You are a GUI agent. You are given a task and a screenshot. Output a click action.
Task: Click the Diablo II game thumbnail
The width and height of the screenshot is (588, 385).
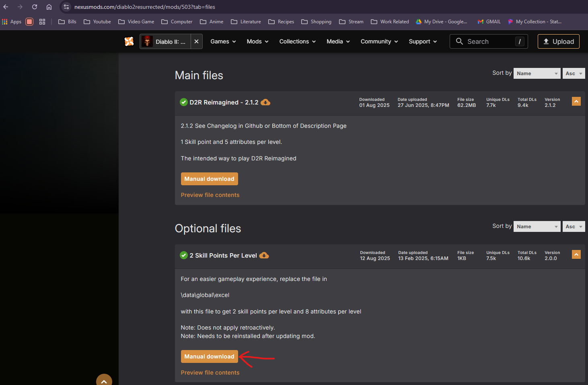[x=147, y=41]
